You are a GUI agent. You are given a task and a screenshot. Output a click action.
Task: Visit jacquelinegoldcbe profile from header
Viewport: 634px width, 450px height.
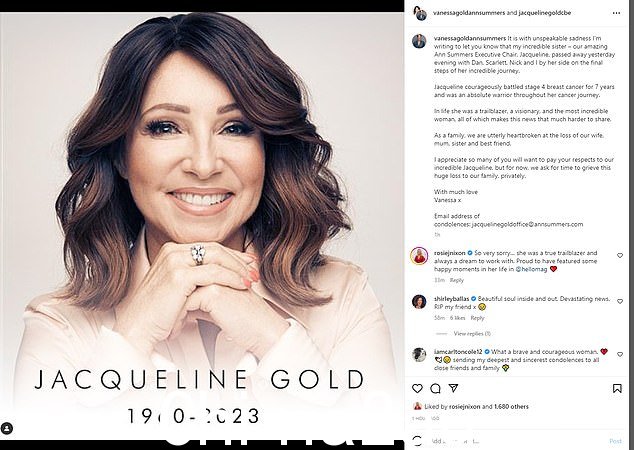click(x=545, y=13)
